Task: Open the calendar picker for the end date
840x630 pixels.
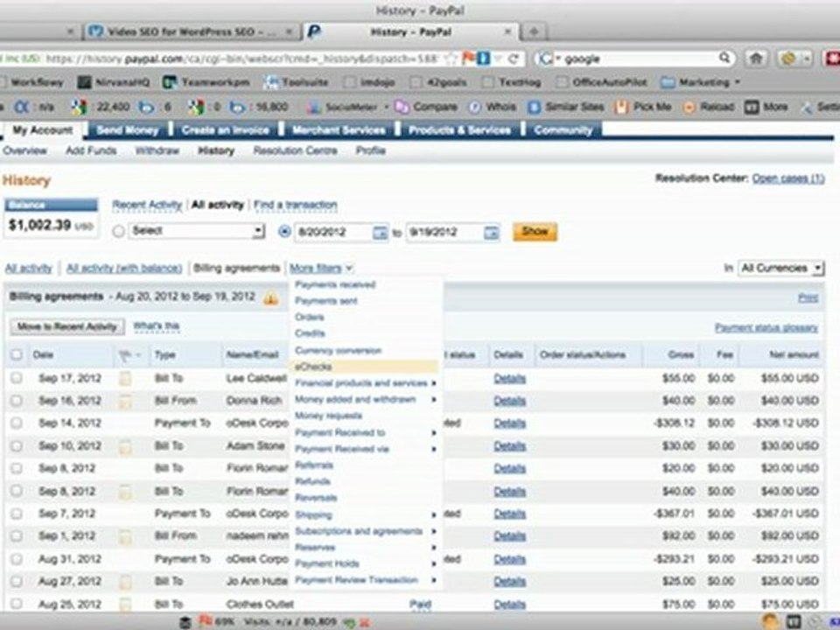Action: (x=491, y=232)
